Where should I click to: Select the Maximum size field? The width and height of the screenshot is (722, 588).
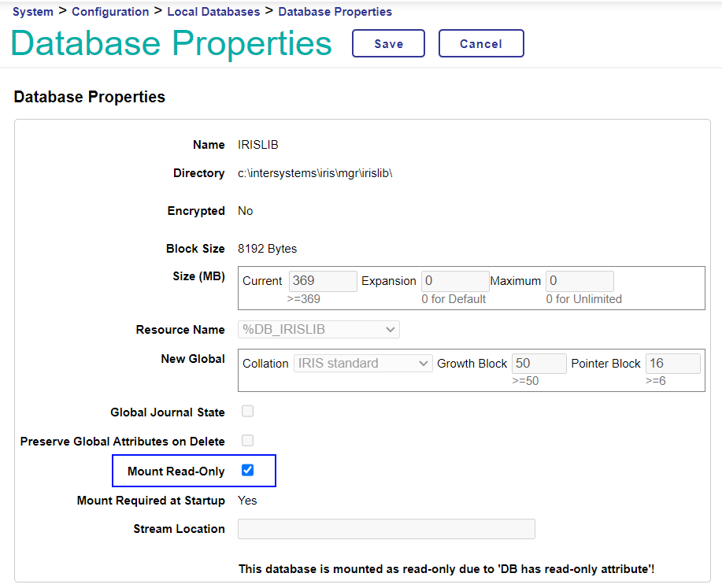(579, 281)
